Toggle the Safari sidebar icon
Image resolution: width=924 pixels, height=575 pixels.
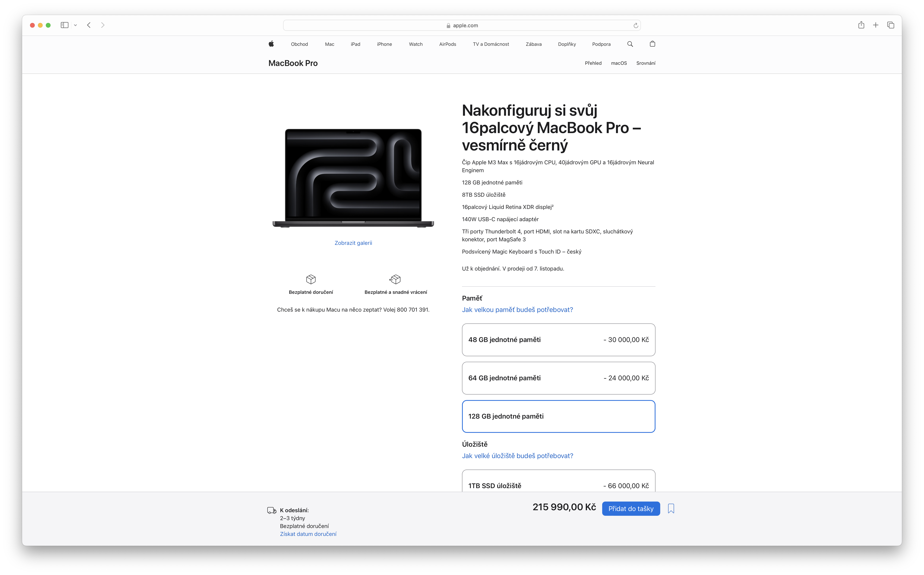pyautogui.click(x=64, y=25)
